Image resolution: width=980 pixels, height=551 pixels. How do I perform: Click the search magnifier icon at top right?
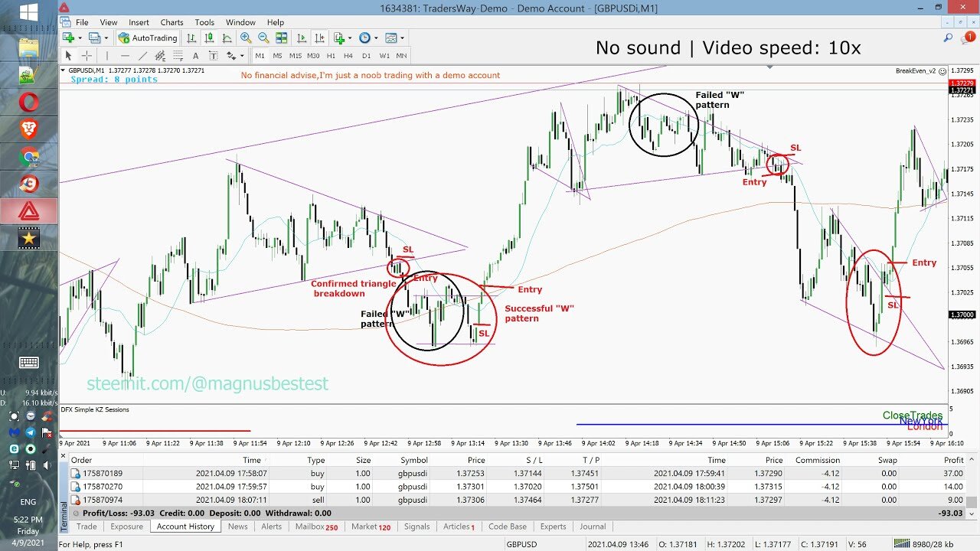tap(948, 37)
